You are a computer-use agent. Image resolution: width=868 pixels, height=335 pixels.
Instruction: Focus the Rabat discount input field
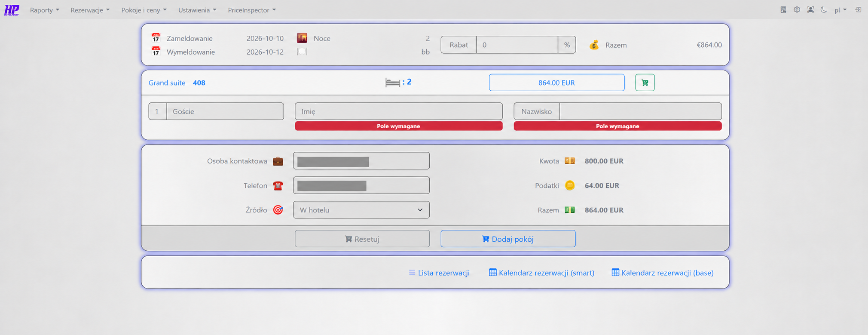pos(517,45)
